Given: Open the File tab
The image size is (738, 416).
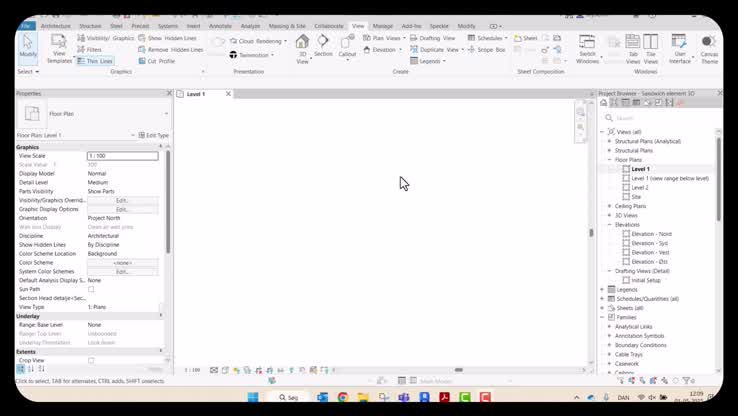Looking at the screenshot, I should point(27,26).
